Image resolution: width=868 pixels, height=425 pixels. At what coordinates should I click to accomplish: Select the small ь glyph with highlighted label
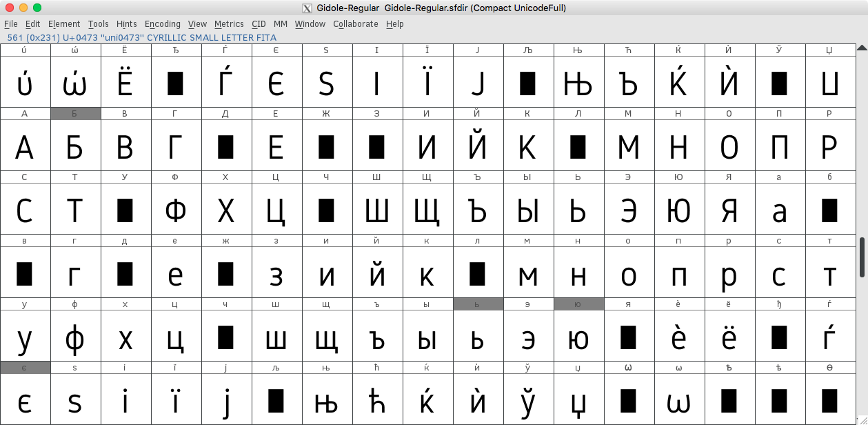(478, 336)
